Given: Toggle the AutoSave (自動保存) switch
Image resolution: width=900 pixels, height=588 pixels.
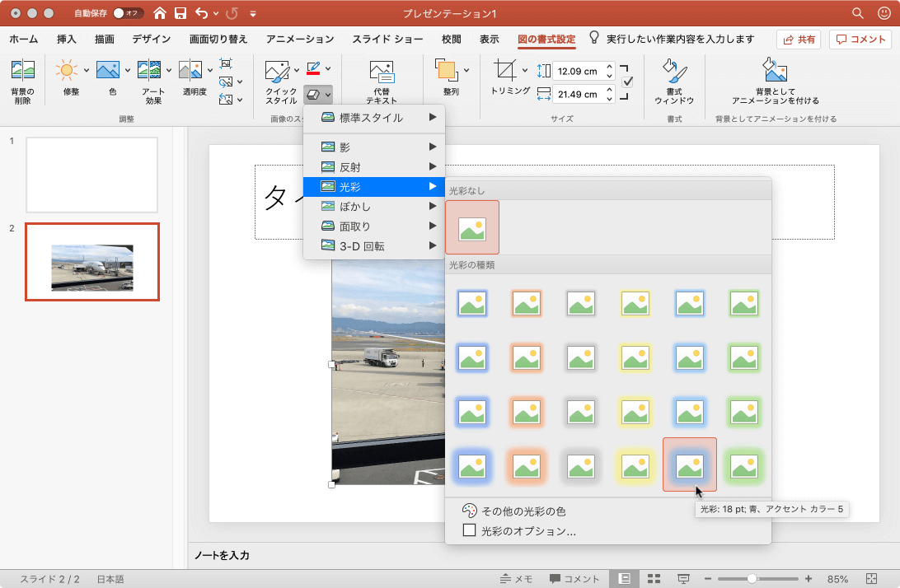Looking at the screenshot, I should pyautogui.click(x=128, y=13).
